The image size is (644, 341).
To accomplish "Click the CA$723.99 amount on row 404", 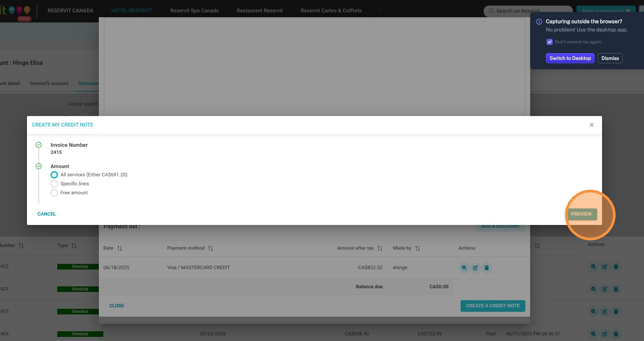I will [429, 334].
